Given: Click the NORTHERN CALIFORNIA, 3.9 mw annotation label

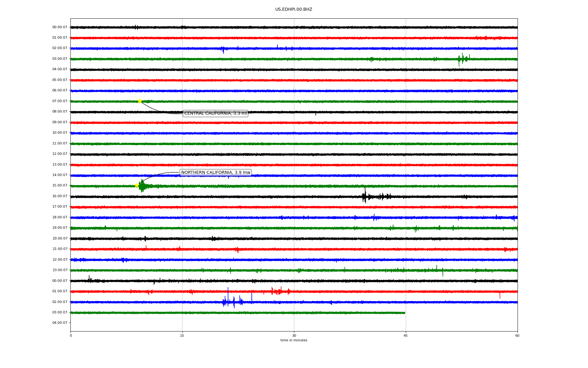Looking at the screenshot, I should click(216, 173).
